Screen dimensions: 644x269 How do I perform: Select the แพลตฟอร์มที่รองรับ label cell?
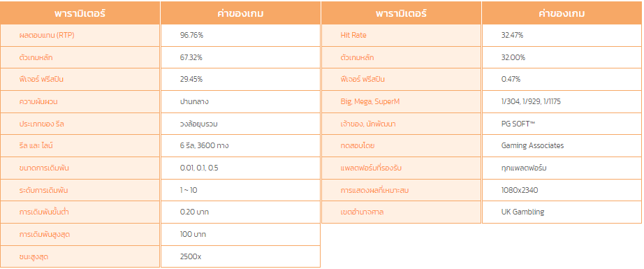coord(401,168)
